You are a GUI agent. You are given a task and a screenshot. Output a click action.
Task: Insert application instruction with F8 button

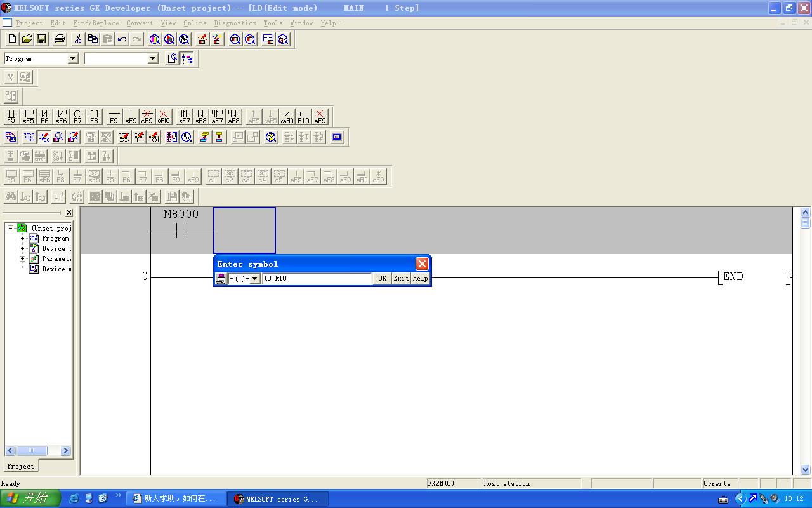[94, 116]
